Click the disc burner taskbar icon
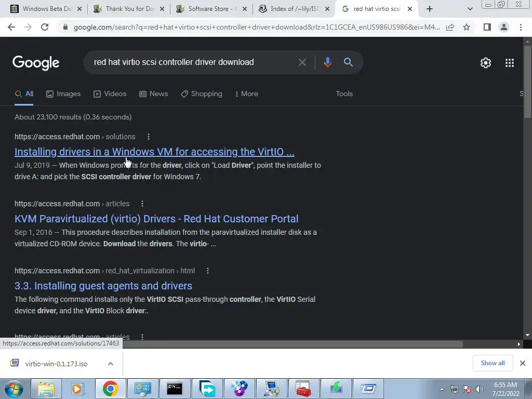532x399 pixels. [x=239, y=389]
